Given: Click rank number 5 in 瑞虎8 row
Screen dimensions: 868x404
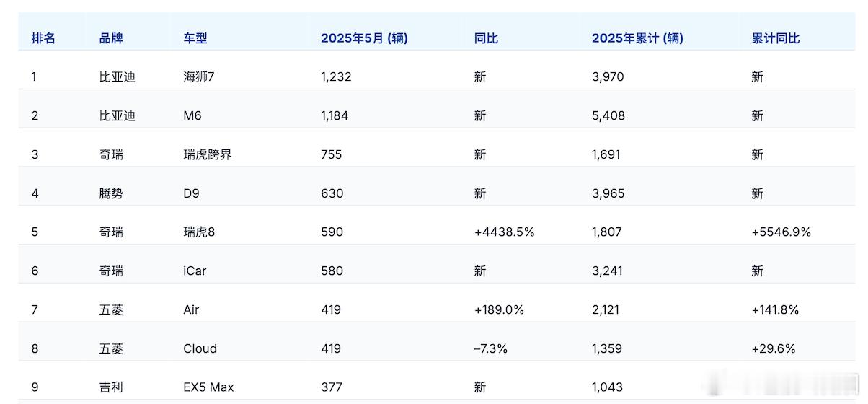Looking at the screenshot, I should click(x=34, y=232).
